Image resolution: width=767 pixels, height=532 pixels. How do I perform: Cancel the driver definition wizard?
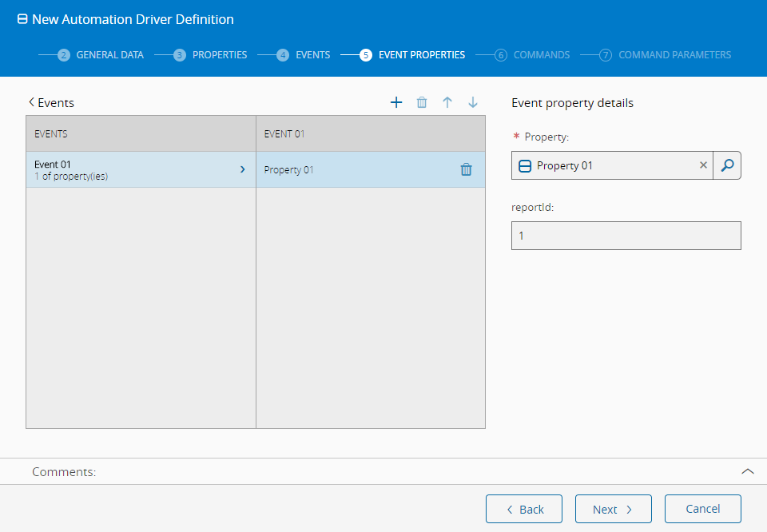point(702,509)
